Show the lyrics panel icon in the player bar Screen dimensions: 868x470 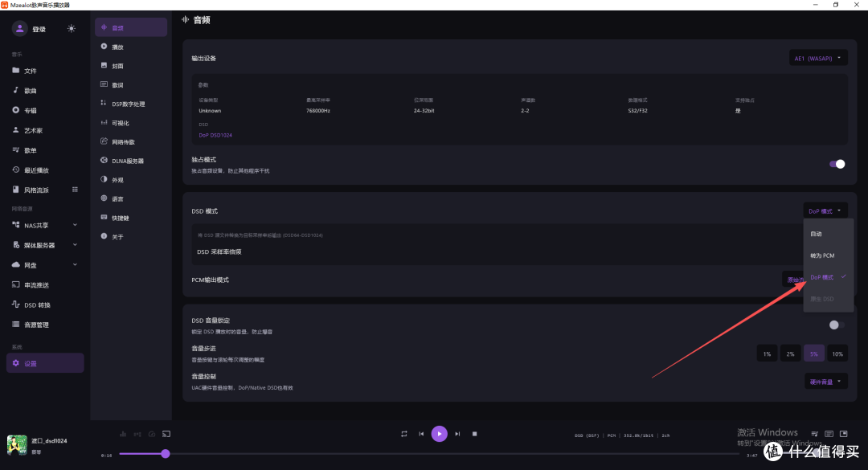(x=829, y=434)
